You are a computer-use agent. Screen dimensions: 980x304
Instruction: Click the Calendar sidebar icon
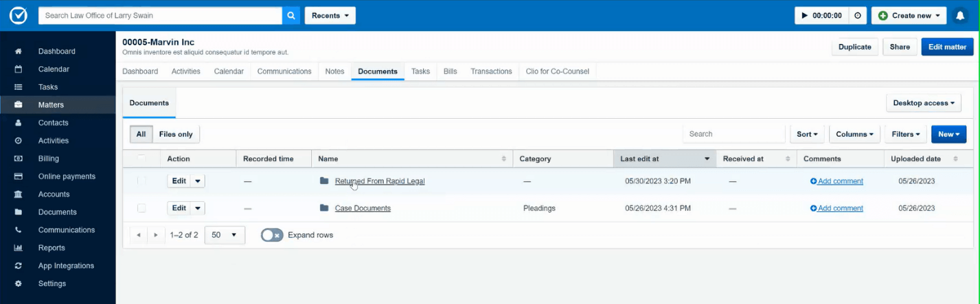click(x=19, y=69)
